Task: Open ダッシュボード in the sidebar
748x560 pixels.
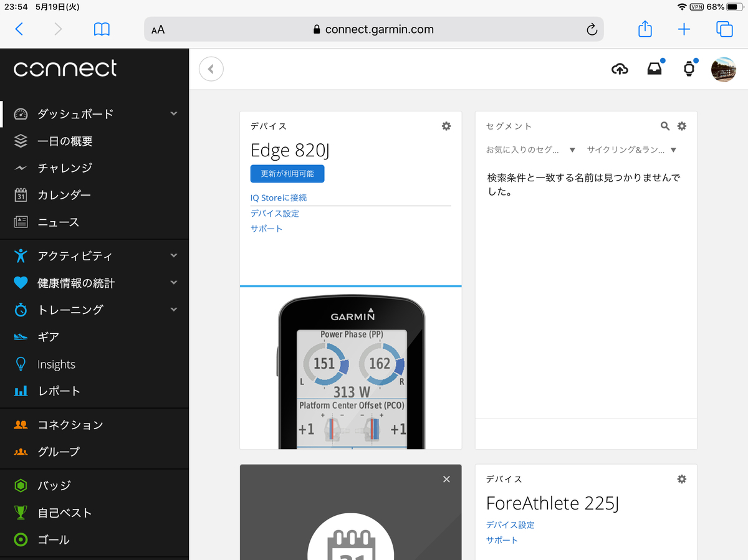Action: [75, 114]
